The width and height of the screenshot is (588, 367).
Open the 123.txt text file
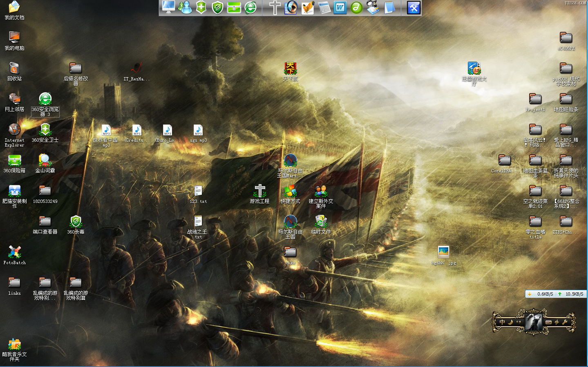[x=198, y=194]
